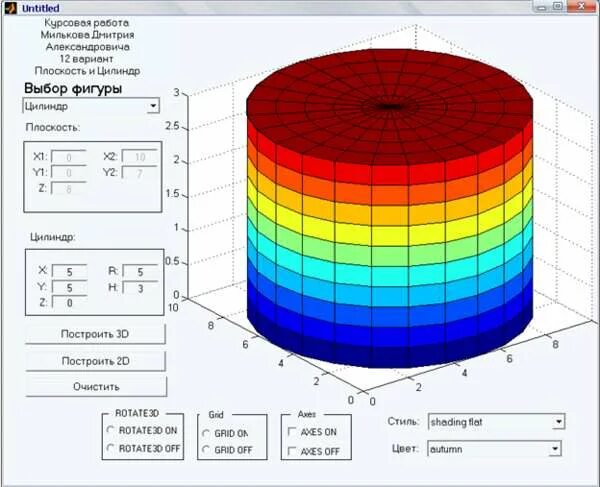Image resolution: width=600 pixels, height=487 pixels.
Task: Click the Курсовая работа header text
Action: [87, 23]
